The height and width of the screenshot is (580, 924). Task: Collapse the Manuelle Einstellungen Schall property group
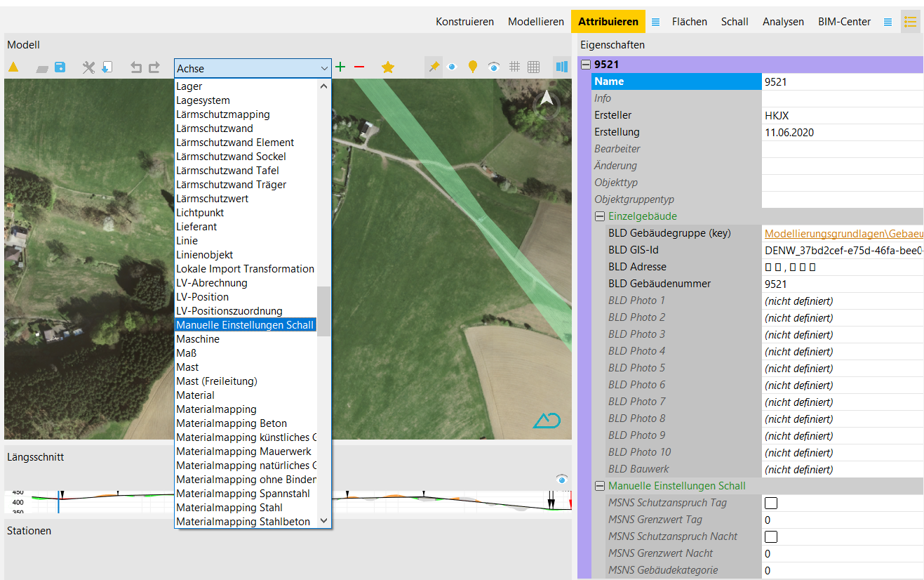pyautogui.click(x=600, y=486)
